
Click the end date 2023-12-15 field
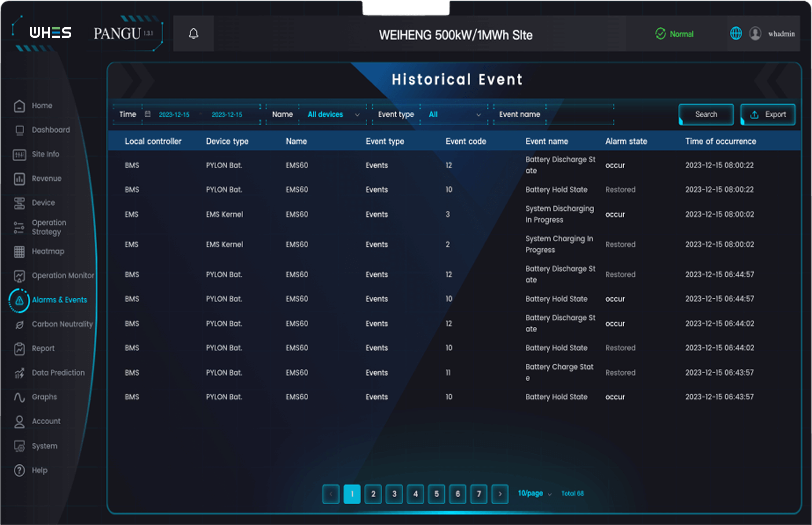tap(227, 114)
